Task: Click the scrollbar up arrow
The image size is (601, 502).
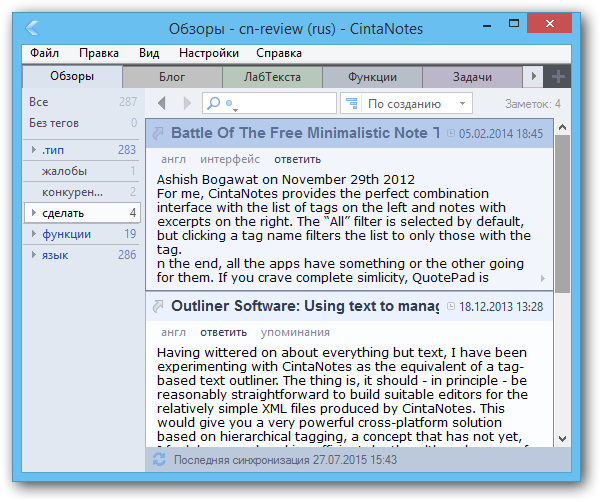Action: [x=562, y=127]
